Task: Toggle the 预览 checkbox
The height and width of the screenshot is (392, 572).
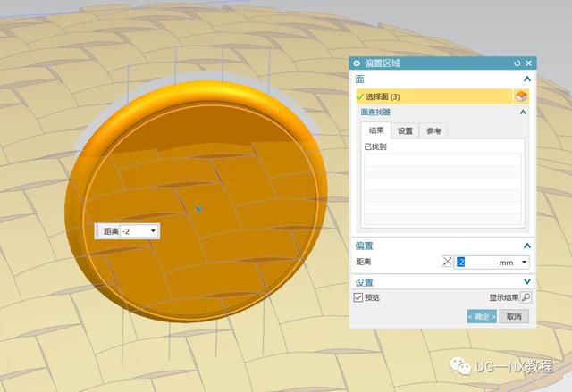Action: coord(358,297)
